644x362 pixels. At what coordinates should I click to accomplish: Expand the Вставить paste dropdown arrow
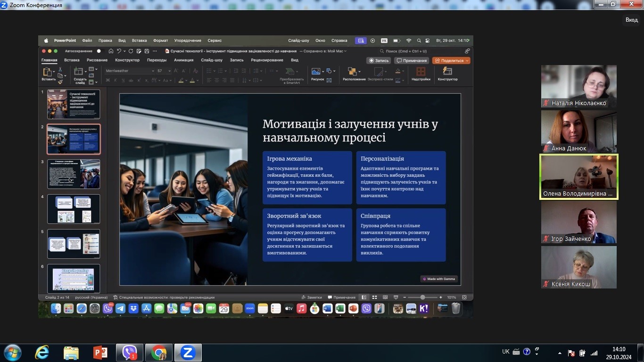54,73
